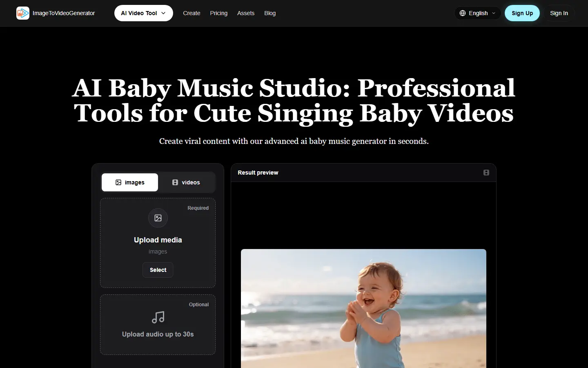
Task: Go to the Pricing page
Action: 219,13
